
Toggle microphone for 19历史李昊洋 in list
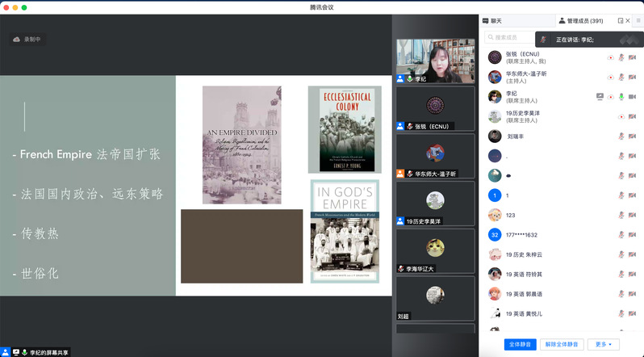pos(621,116)
